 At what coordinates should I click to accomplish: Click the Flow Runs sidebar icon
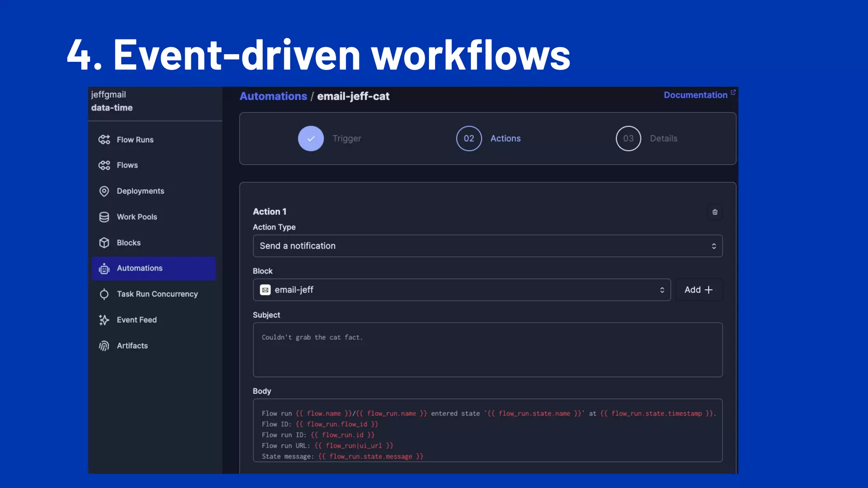point(104,140)
